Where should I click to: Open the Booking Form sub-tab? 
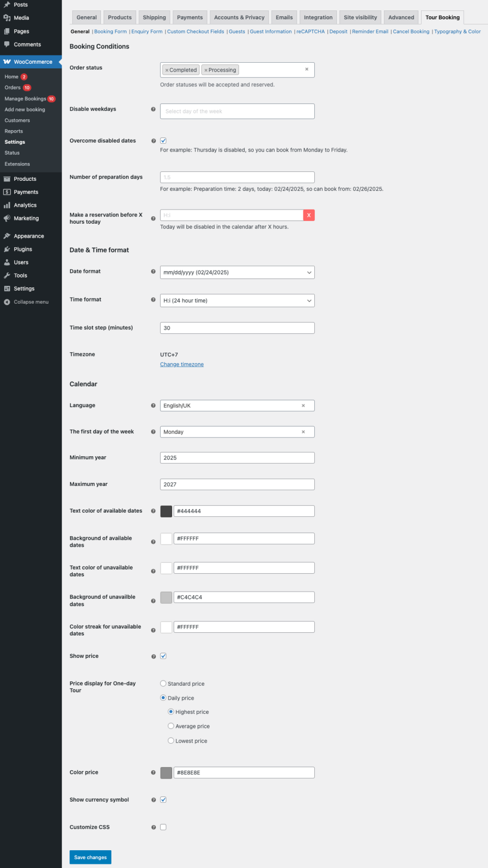point(110,31)
